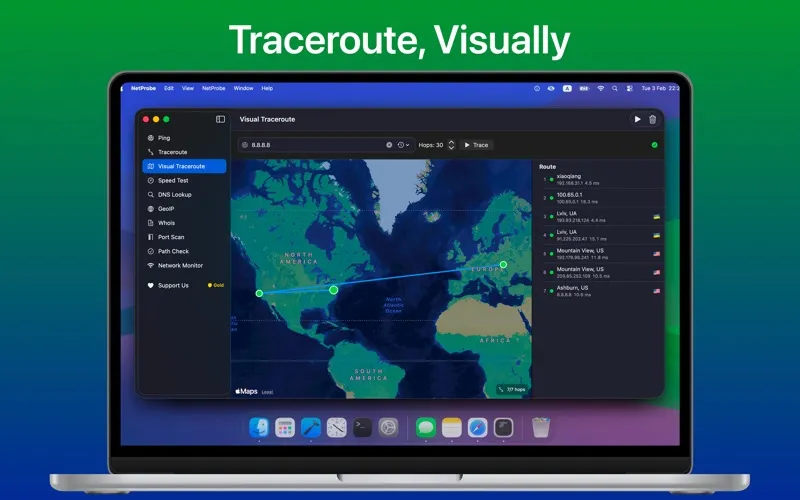Viewport: 800px width, 500px height.
Task: Clear the host address field
Action: click(x=389, y=145)
